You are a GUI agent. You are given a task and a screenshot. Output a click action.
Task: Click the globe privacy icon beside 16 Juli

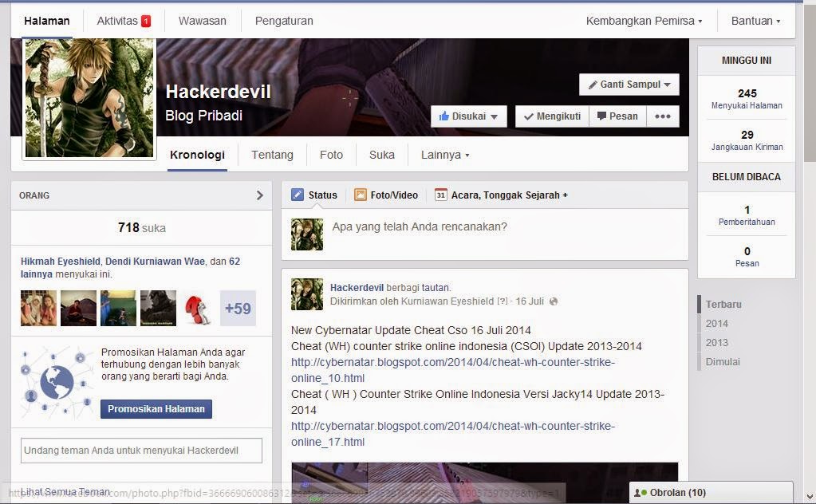click(x=554, y=301)
